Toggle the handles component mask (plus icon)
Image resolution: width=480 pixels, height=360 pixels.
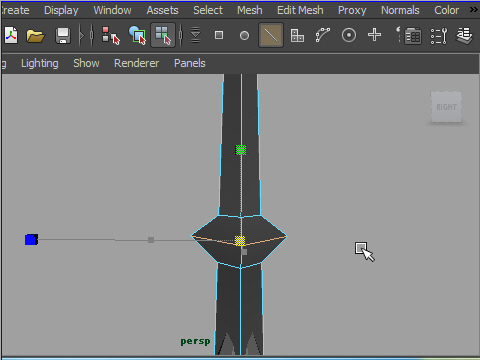point(374,35)
